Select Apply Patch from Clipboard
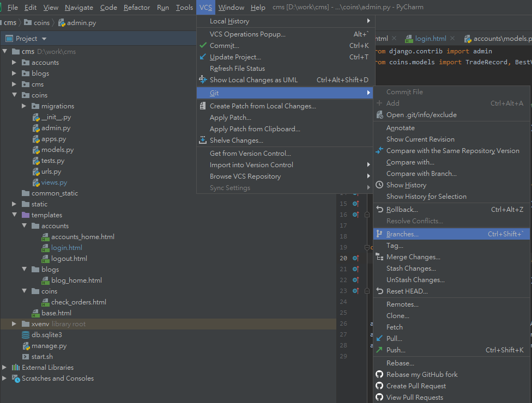Screen dimensions: 532x403 [285, 129]
